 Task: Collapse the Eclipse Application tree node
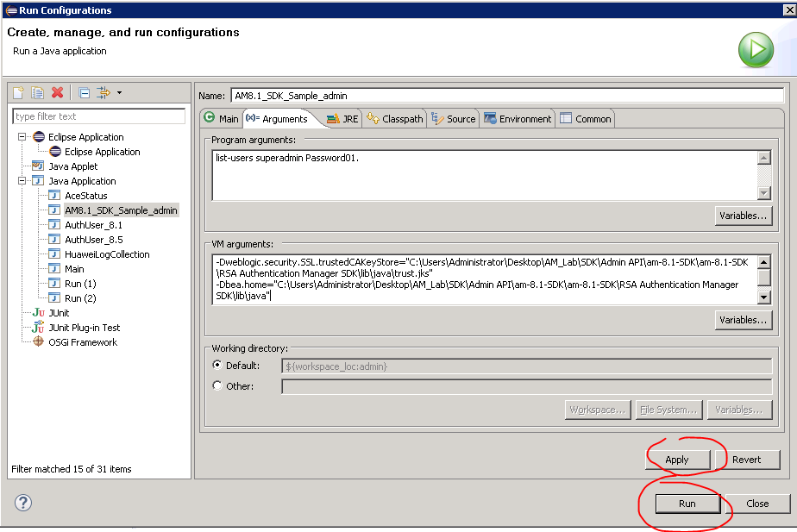[x=22, y=137]
